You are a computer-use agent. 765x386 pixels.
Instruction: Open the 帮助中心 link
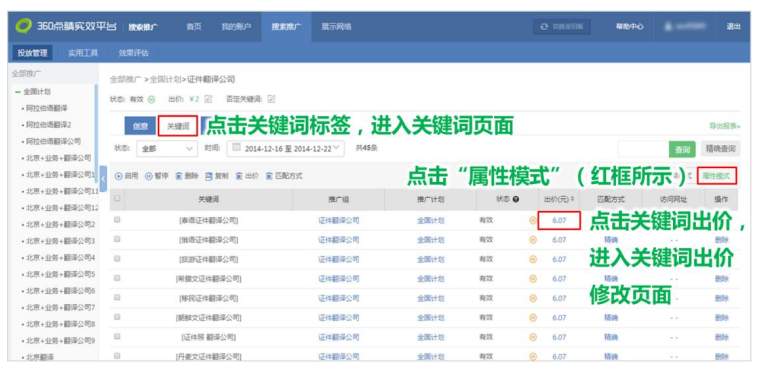(629, 27)
